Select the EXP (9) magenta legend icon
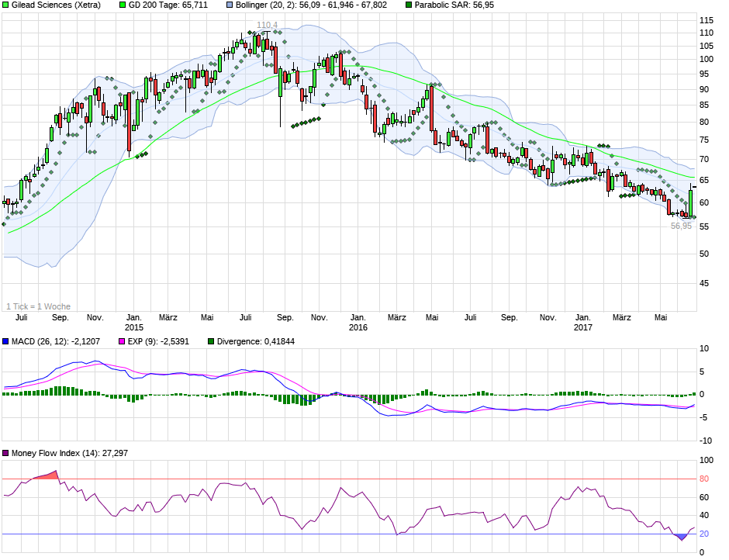 (x=123, y=341)
